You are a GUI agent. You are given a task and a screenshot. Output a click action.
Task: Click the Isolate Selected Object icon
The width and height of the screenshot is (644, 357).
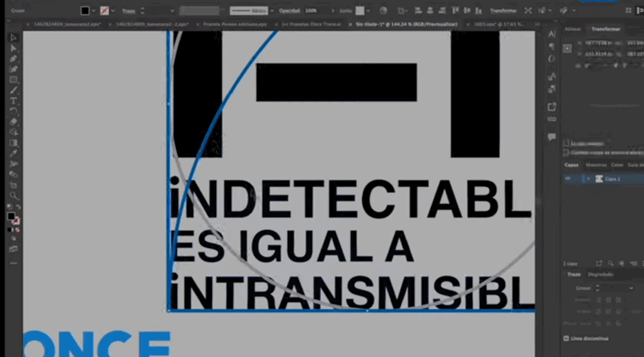click(x=528, y=10)
